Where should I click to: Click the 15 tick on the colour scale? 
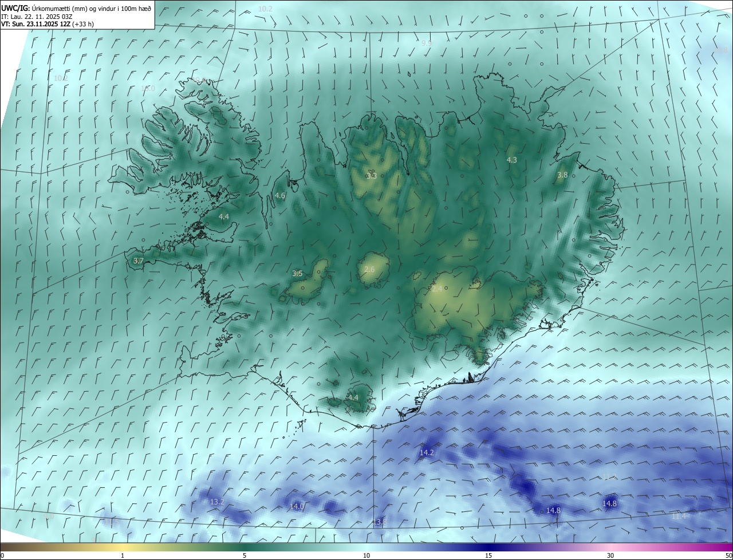coord(488,555)
